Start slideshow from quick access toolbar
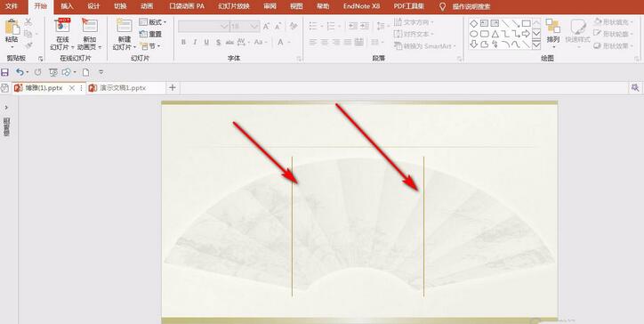Screen dimensions: 644x324 tap(53, 72)
